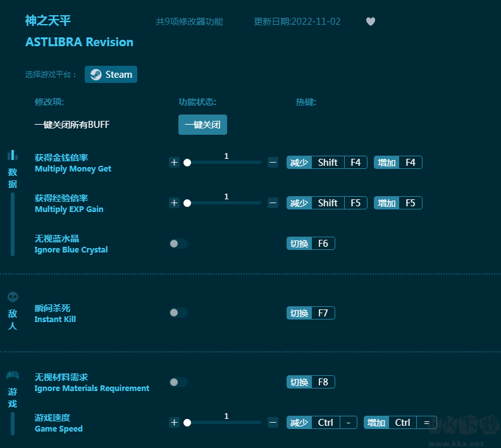Click plus icon for Multiply Money Get
Image resolution: width=501 pixels, height=448 pixels.
(x=174, y=163)
